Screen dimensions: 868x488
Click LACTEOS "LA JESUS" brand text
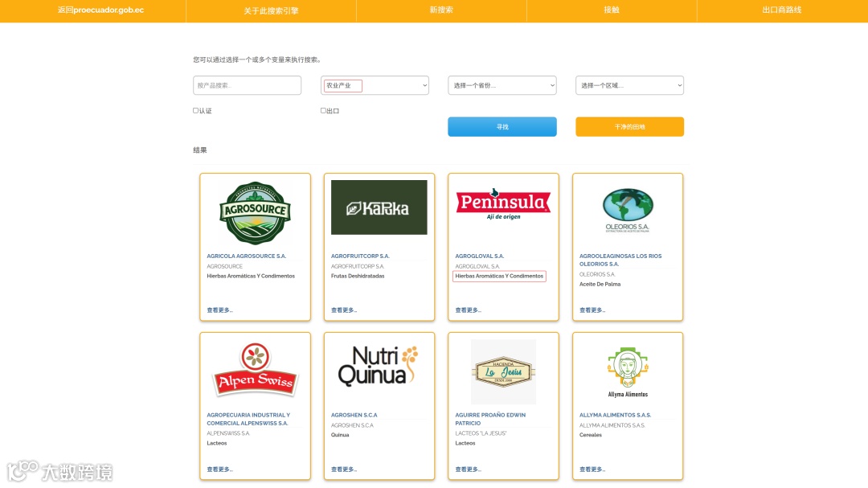(x=481, y=433)
